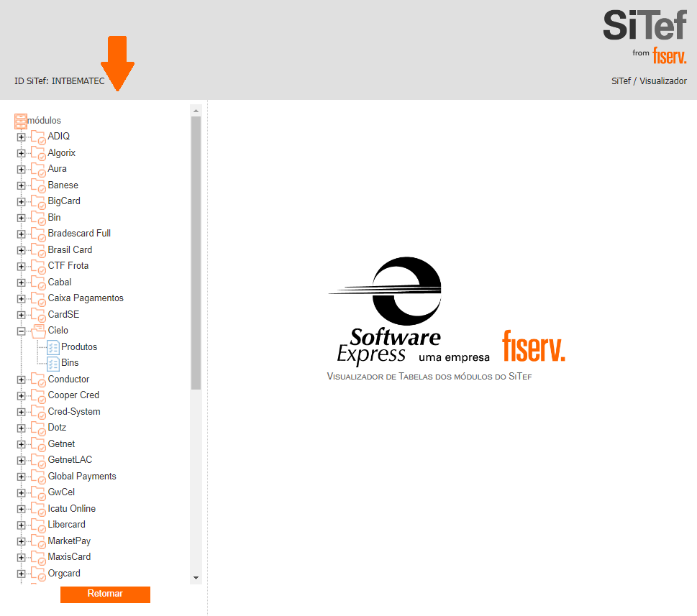Click the Bradescard Full folder icon
697x616 pixels.
(38, 234)
